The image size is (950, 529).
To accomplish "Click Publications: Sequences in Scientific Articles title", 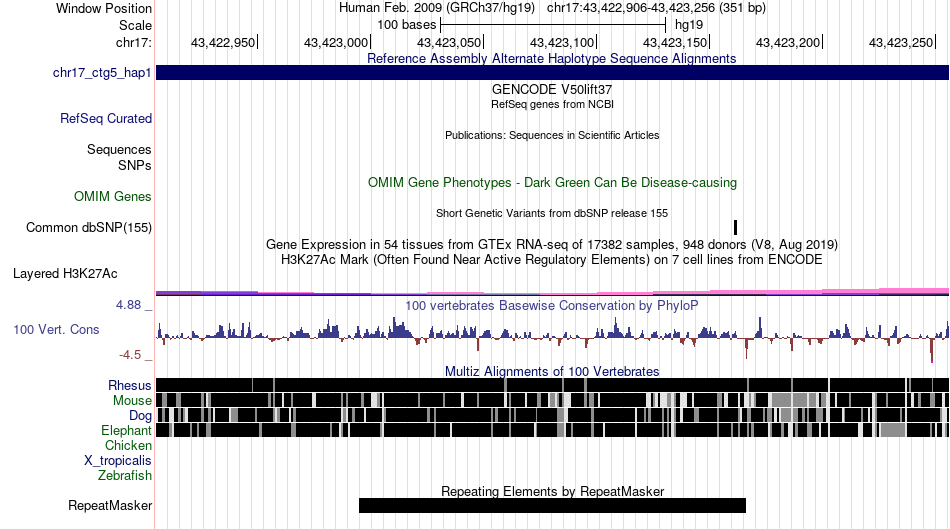I will pos(552,135).
